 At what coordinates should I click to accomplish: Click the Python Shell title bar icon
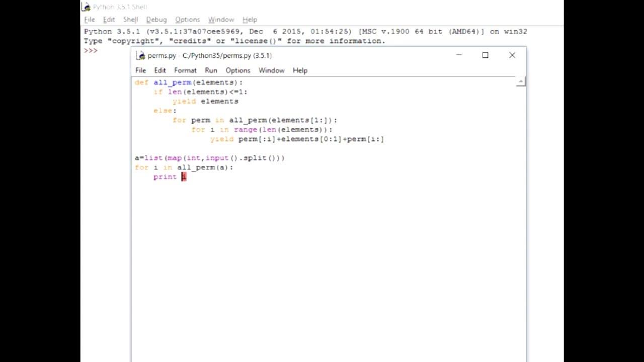tap(87, 7)
